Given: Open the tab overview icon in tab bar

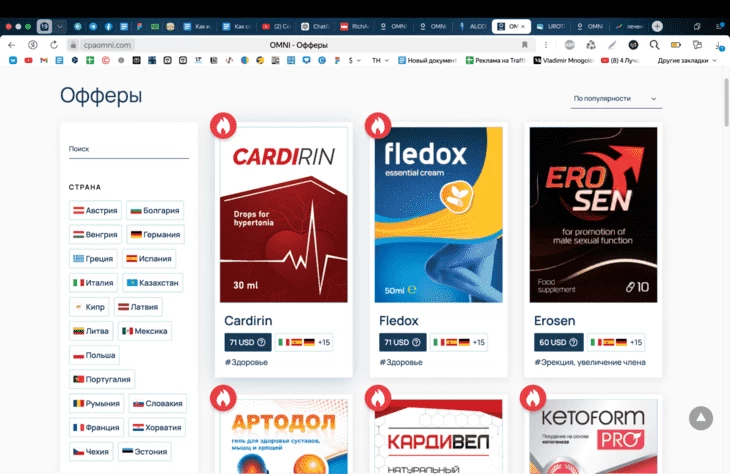Looking at the screenshot, I should coord(697,27).
